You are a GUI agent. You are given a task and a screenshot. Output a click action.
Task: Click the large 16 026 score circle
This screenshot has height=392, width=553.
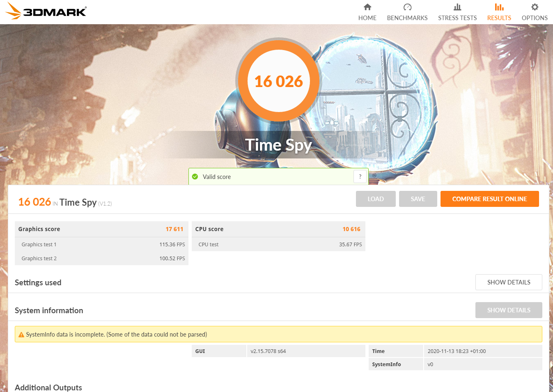click(x=279, y=81)
